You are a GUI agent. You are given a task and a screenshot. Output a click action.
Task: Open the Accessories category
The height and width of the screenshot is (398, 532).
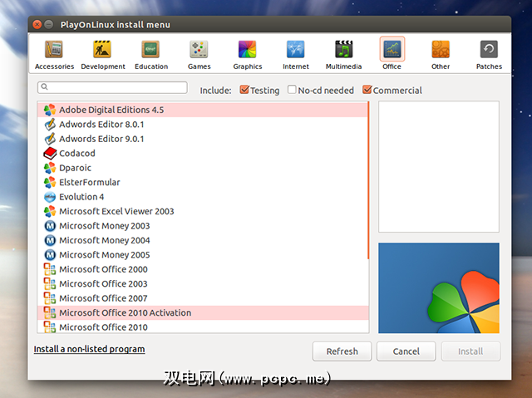[54, 54]
